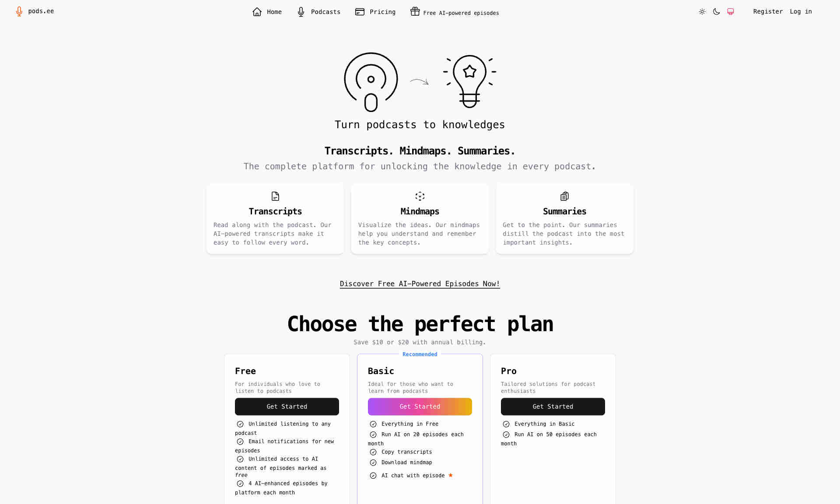The width and height of the screenshot is (840, 504).
Task: Select the Free plan Get Started button
Action: [x=287, y=406]
